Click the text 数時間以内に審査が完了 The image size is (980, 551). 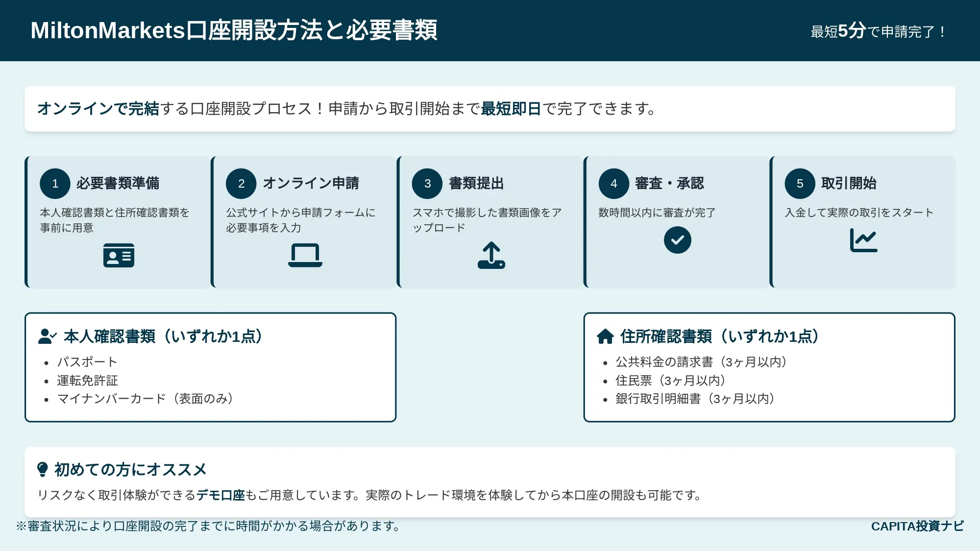[x=657, y=213]
